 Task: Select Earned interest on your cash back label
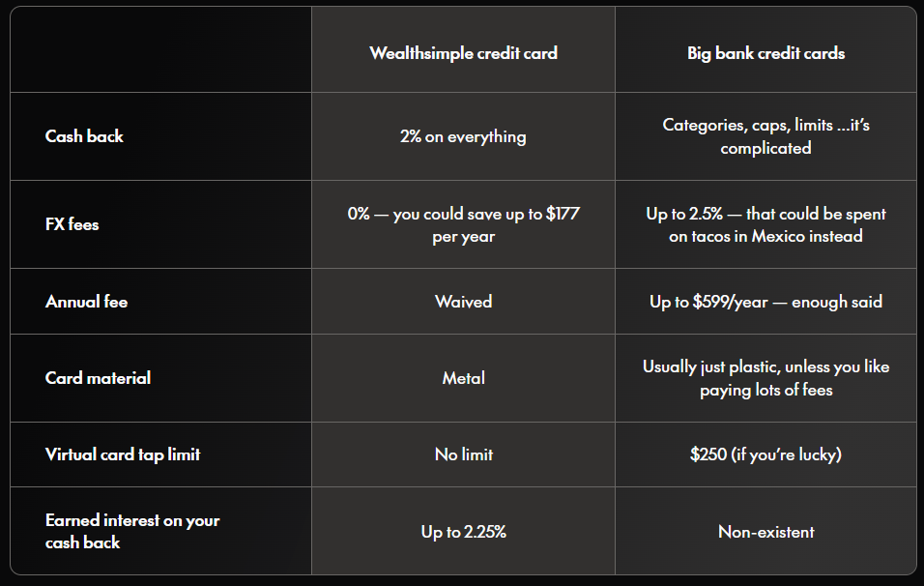[x=132, y=531]
